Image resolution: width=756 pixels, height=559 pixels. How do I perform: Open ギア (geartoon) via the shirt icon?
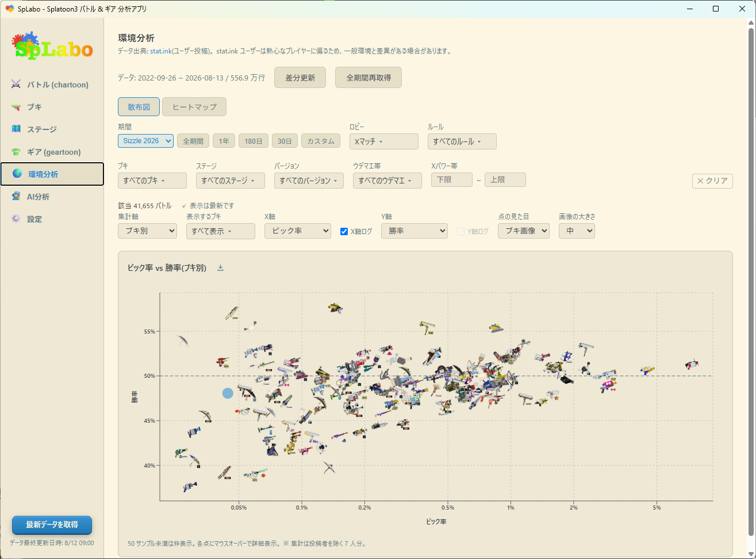[x=16, y=152]
